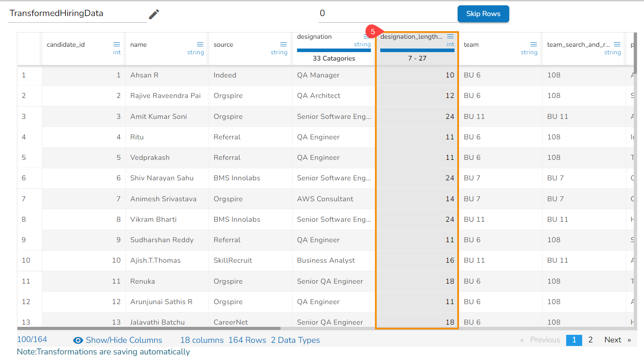Edit the TransformedHiringData name field
Screen dimensions: 644x362
tap(77, 14)
